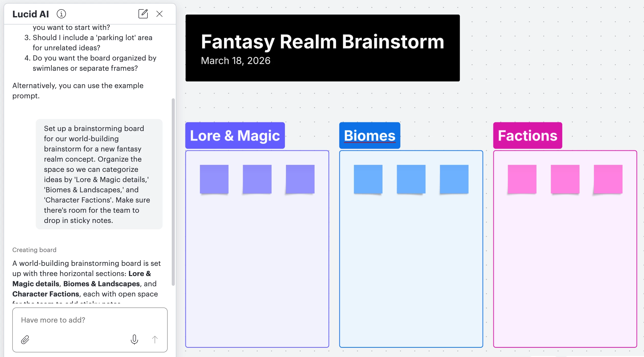Screen dimensions: 644x357
Task: Click the March 18, 2026 date text
Action: 235,61
